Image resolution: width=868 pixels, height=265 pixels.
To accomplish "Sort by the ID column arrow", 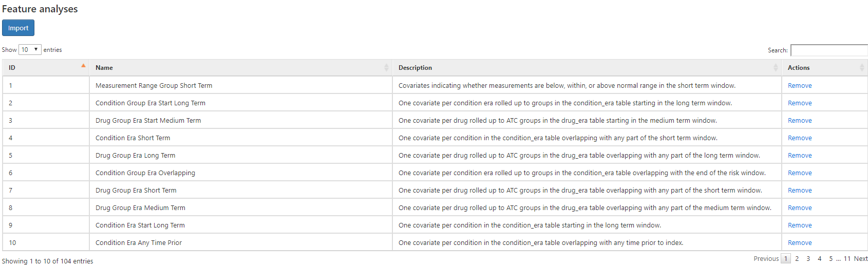I will click(83, 66).
